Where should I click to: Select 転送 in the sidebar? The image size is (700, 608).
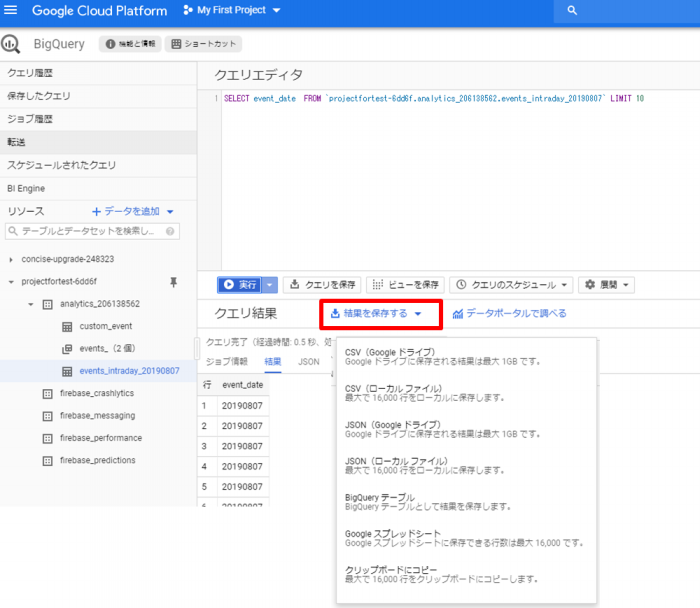point(98,142)
